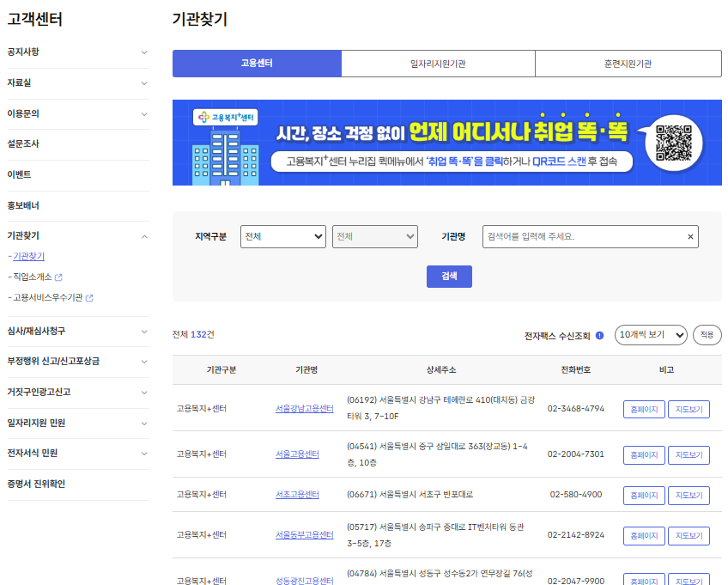728x585 pixels.
Task: Change results count via 10개씩 보기 dropdown
Action: pos(650,335)
